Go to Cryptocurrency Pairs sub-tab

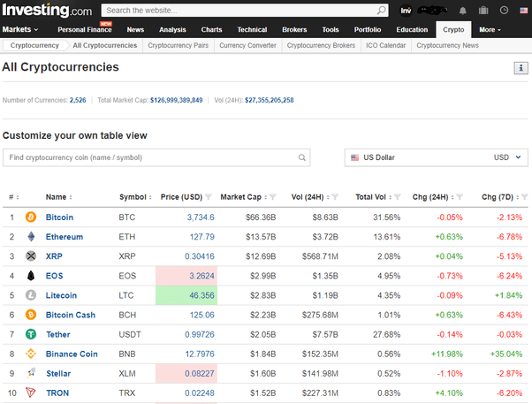click(x=179, y=45)
